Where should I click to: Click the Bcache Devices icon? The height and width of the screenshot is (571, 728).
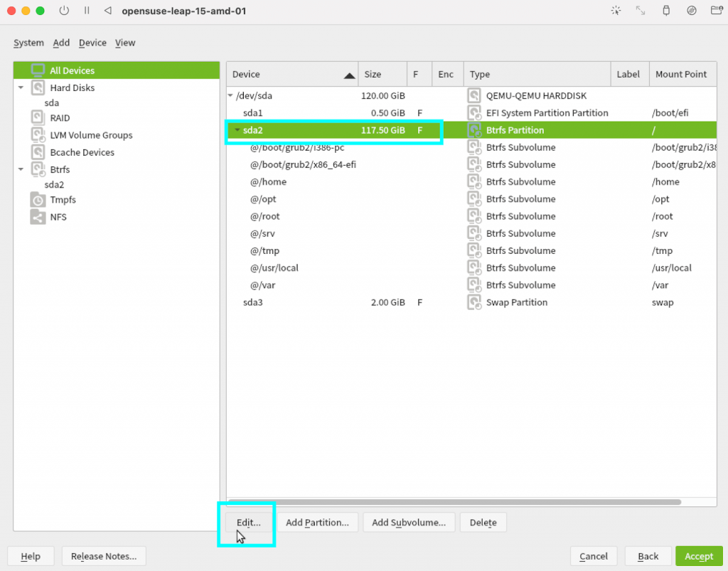click(38, 151)
